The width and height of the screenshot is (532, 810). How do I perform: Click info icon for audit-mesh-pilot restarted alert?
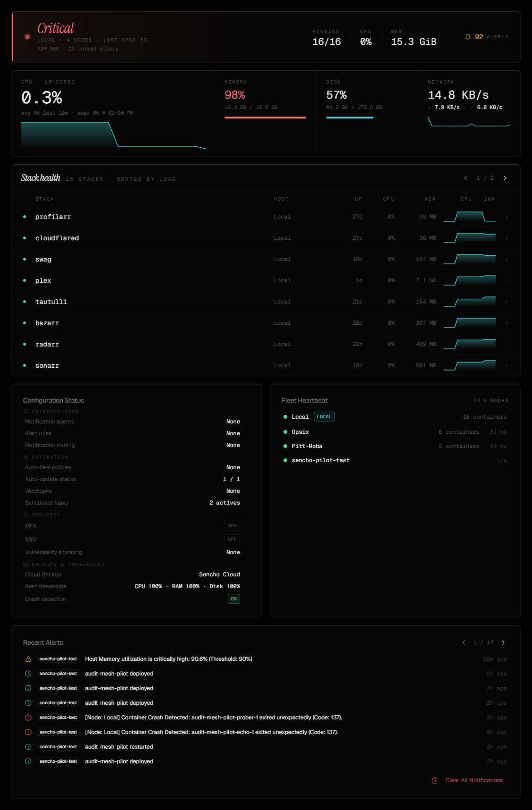28,747
